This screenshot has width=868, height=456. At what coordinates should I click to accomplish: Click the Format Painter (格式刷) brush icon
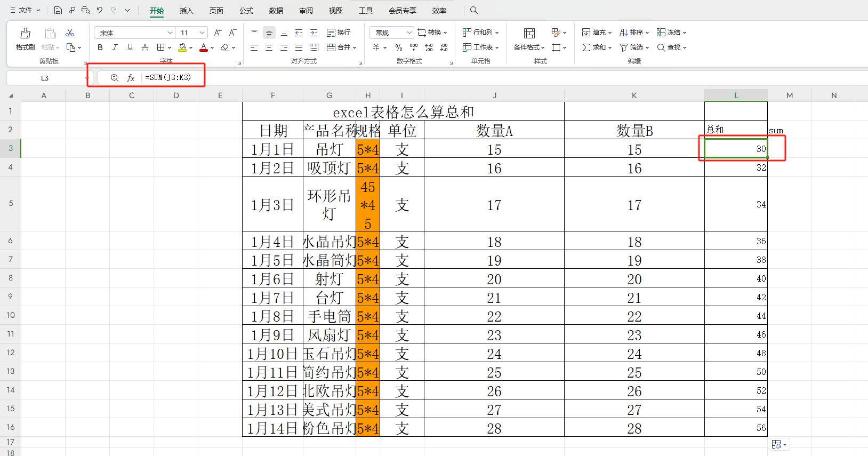pyautogui.click(x=25, y=34)
